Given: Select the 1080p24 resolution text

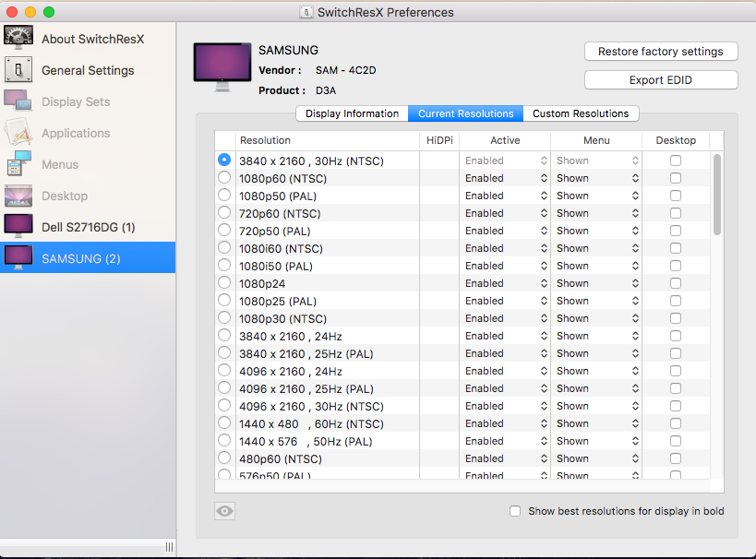Looking at the screenshot, I should [262, 284].
